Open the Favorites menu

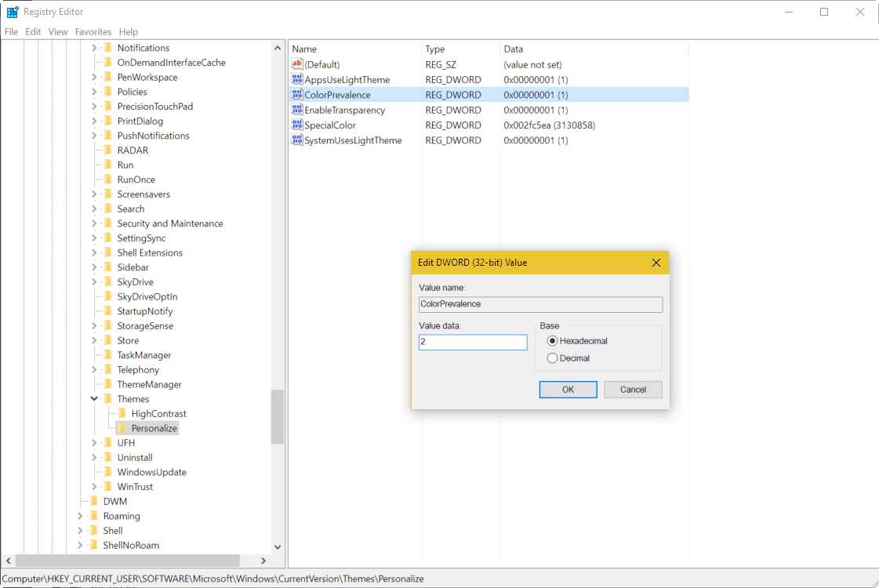pos(93,32)
